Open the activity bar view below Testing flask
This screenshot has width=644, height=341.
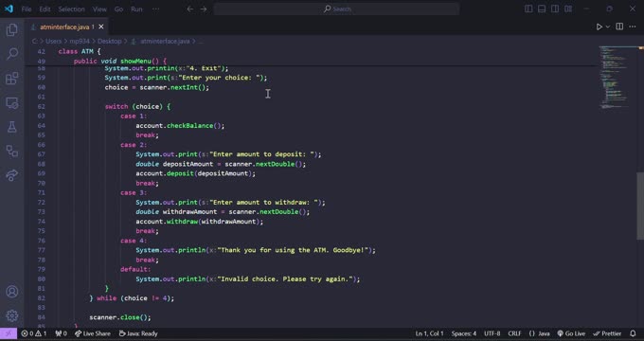click(x=12, y=152)
